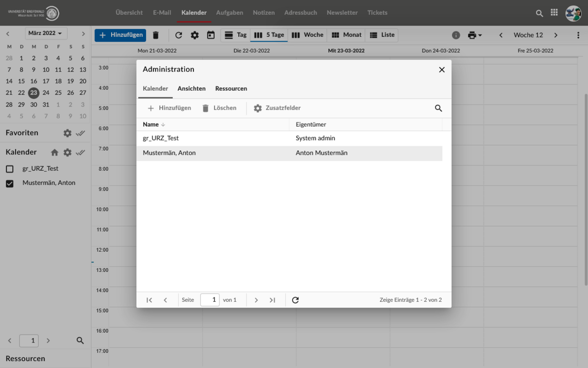Expand the print options dropdown
The width and height of the screenshot is (588, 368).
(475, 35)
